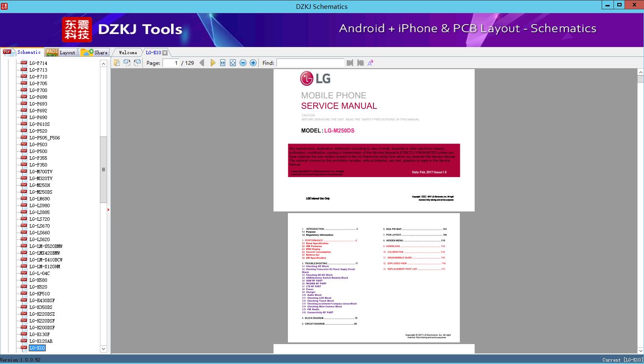Open LG-P610S in the tree

(x=39, y=124)
